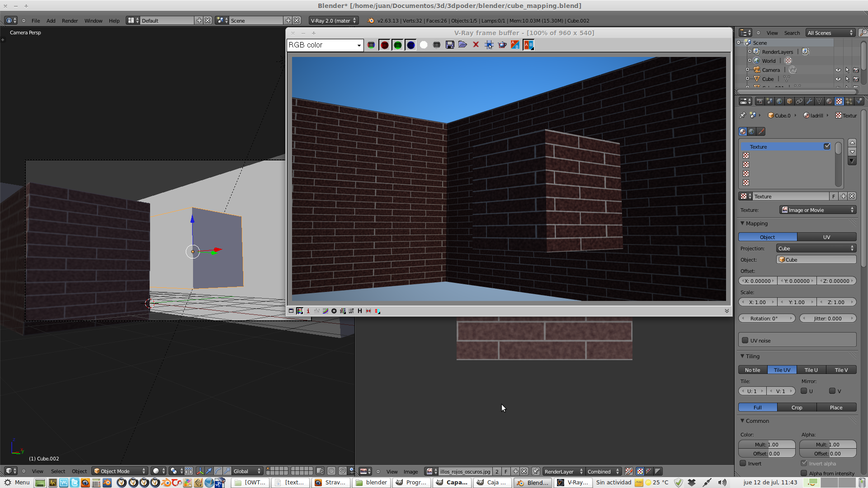Enable the Invert checkbox under Common
Screen dimensions: 868x488
[743, 463]
